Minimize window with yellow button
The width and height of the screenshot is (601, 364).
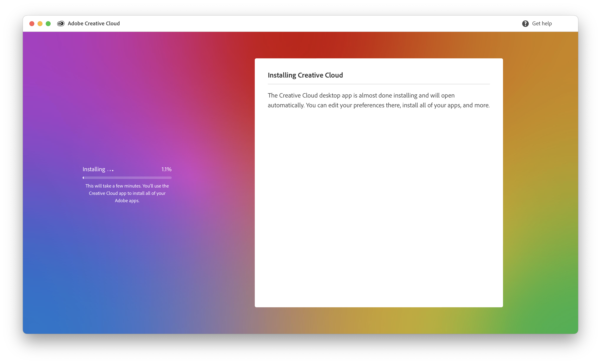pos(40,23)
